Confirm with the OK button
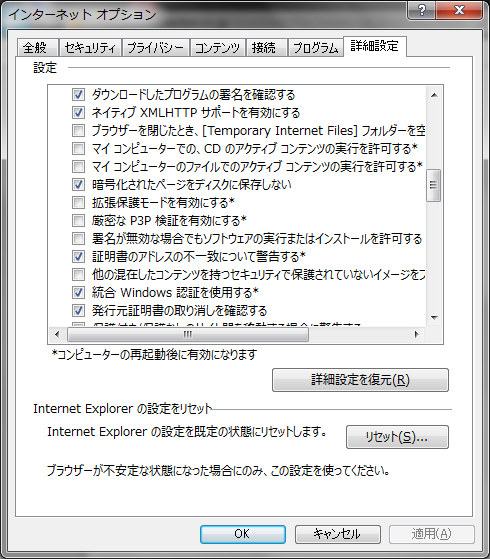The image size is (490, 559). [x=243, y=534]
